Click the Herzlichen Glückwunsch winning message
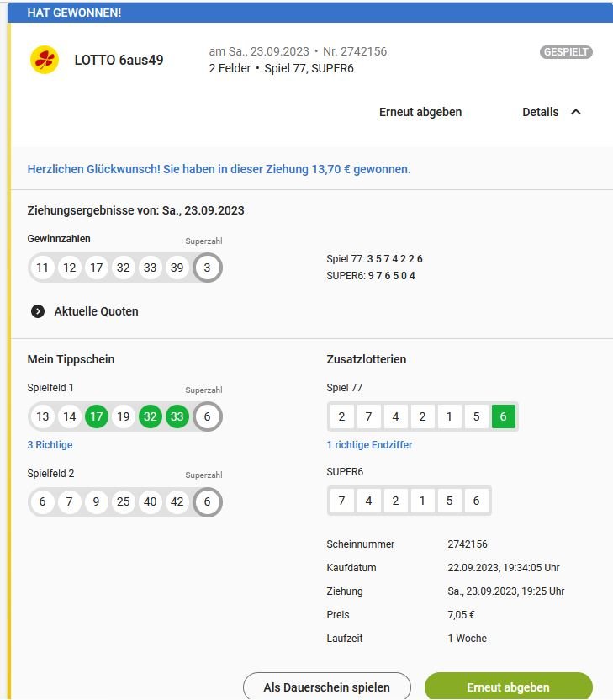The height and width of the screenshot is (700, 613). click(x=219, y=169)
